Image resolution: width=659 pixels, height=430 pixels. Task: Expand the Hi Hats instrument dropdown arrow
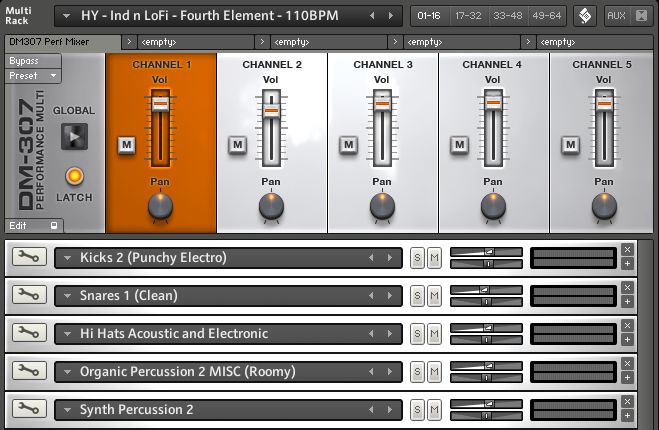(67, 334)
